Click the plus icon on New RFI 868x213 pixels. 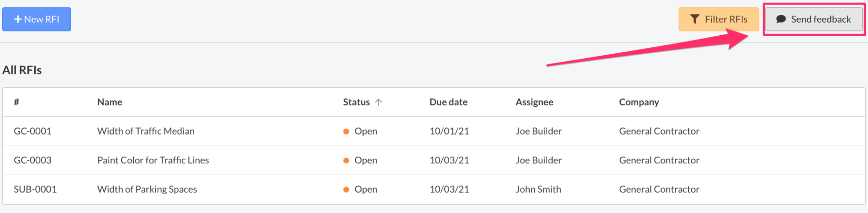tap(18, 20)
